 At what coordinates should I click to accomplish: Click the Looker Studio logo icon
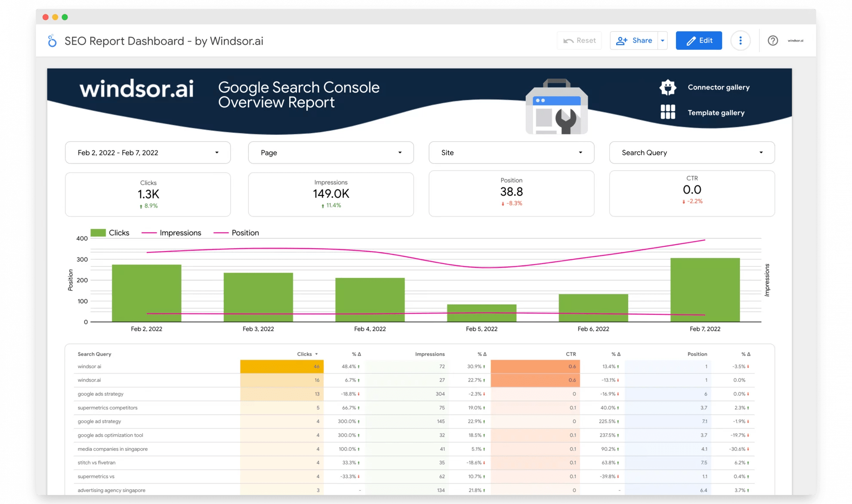[52, 41]
